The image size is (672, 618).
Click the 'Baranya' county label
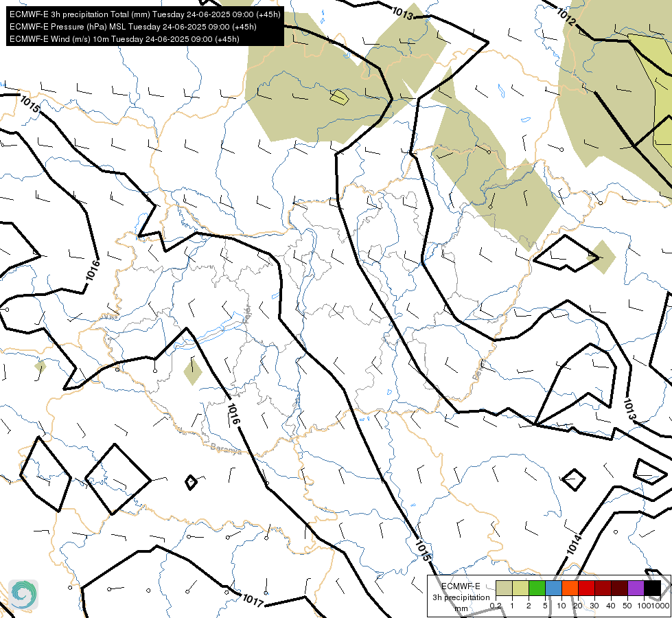pyautogui.click(x=226, y=448)
